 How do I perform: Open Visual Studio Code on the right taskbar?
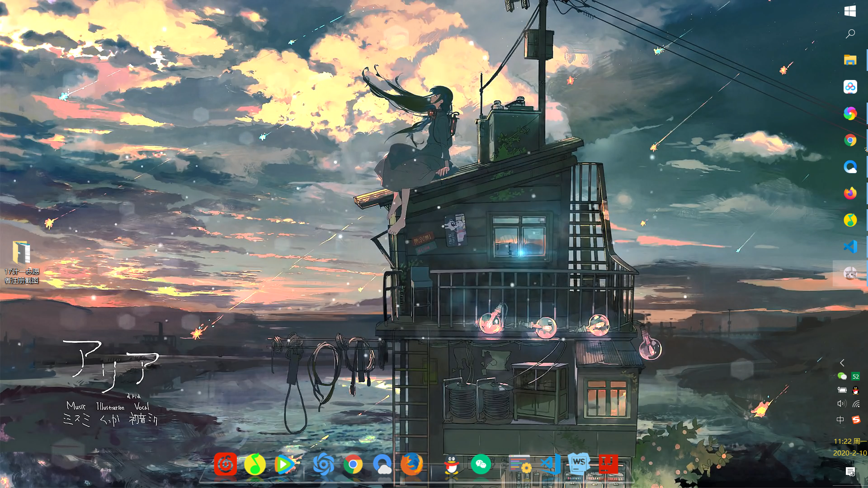tap(850, 247)
